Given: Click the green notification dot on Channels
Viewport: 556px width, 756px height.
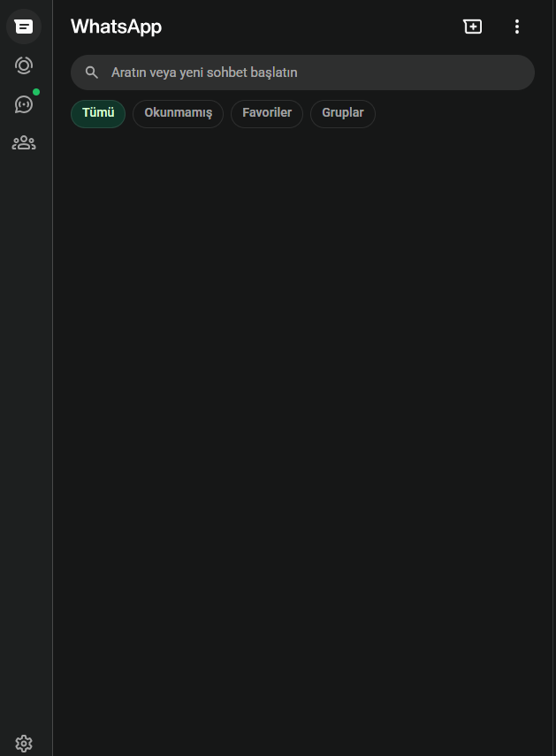Looking at the screenshot, I should (36, 92).
